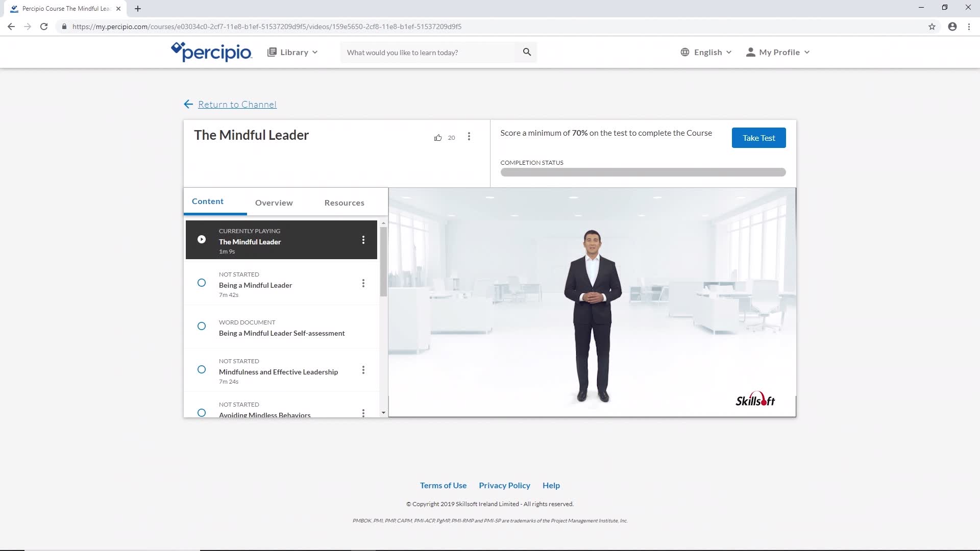The height and width of the screenshot is (551, 980).
Task: Click the back arrow beside Return to Channel
Action: (188, 104)
